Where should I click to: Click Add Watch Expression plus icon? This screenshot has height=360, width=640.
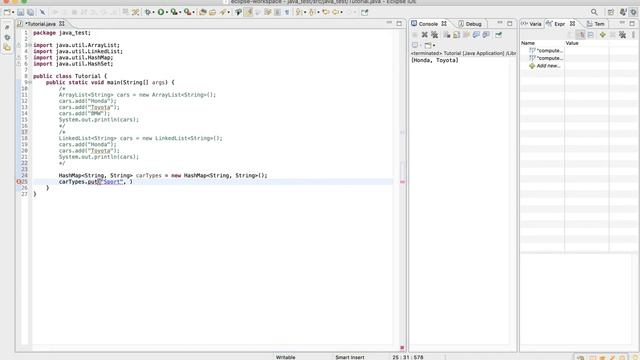(x=602, y=35)
